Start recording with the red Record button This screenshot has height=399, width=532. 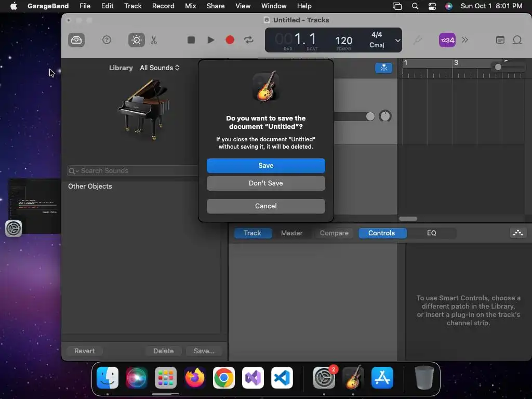pyautogui.click(x=230, y=40)
